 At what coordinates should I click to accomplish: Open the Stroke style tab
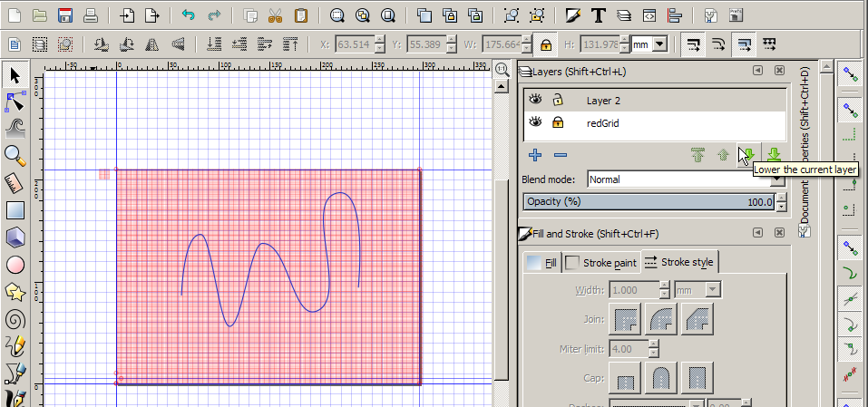(x=679, y=262)
